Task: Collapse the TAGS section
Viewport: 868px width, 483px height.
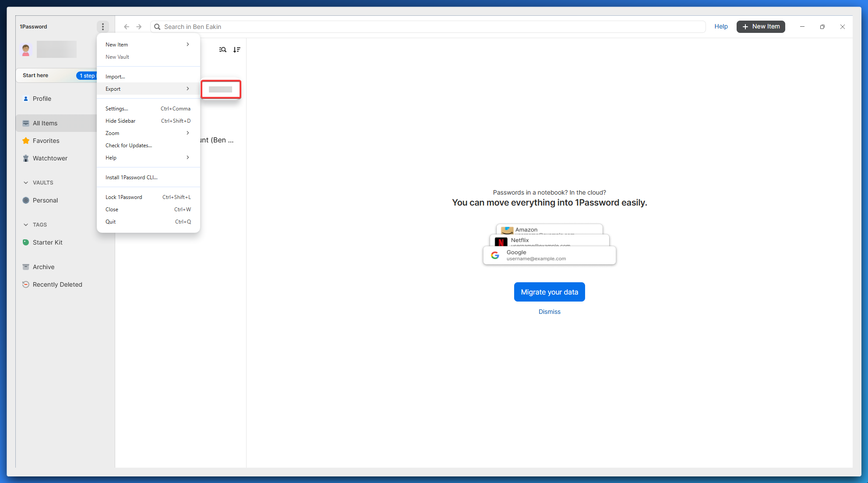Action: point(26,225)
